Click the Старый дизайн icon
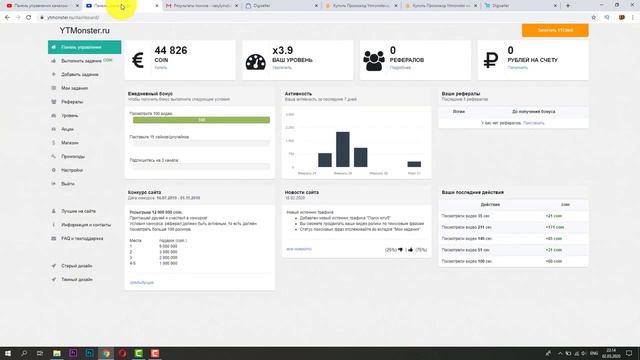This screenshot has width=640, height=360. click(53, 266)
